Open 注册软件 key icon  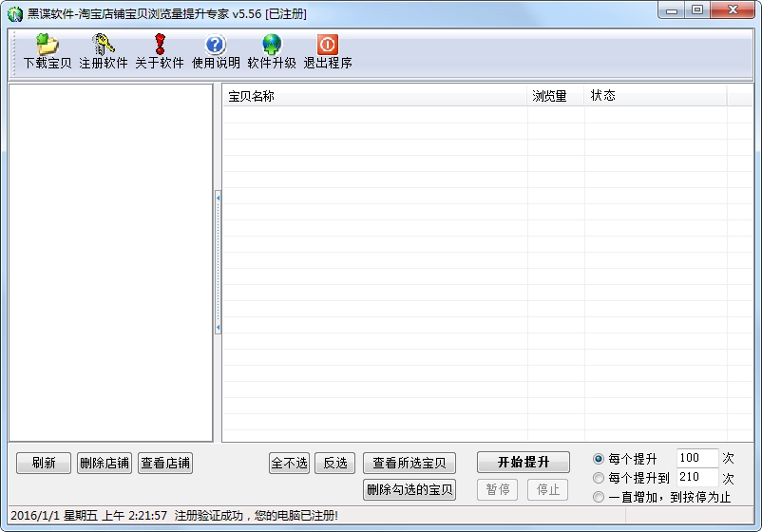(103, 51)
